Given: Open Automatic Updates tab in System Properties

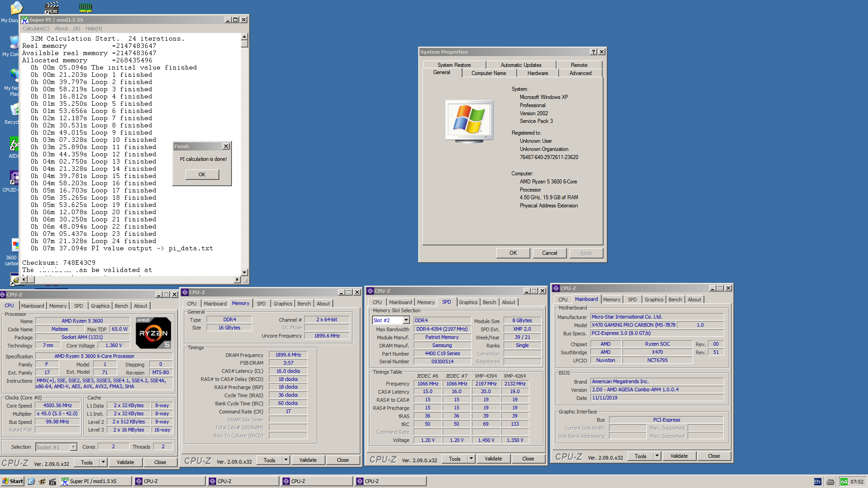Looking at the screenshot, I should click(521, 65).
